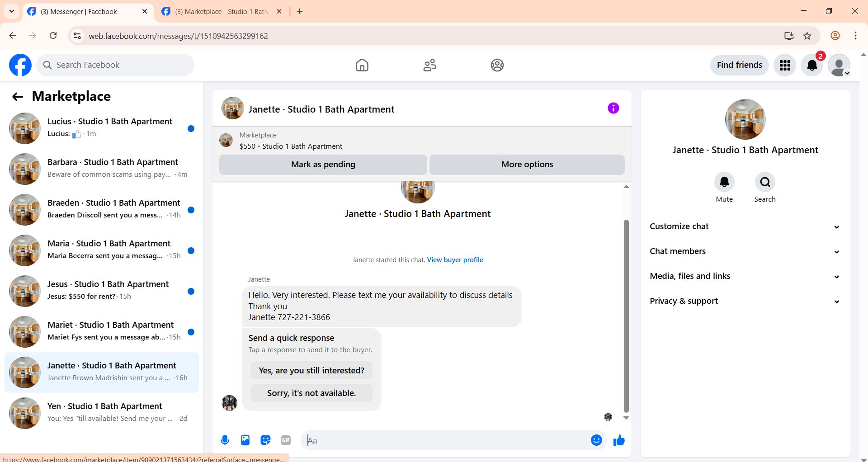Open View buyer profile link
868x462 pixels.
[455, 260]
